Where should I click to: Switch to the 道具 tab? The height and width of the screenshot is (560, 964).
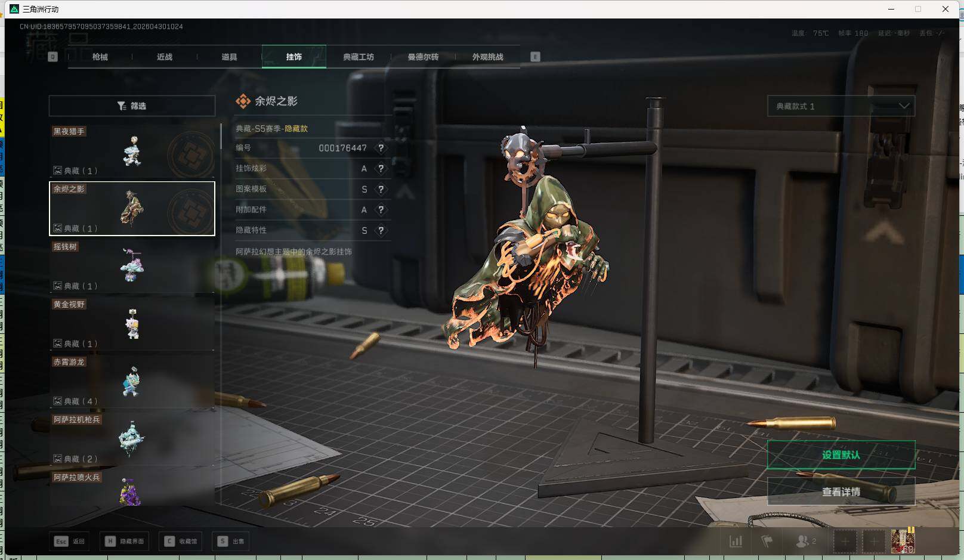[229, 57]
